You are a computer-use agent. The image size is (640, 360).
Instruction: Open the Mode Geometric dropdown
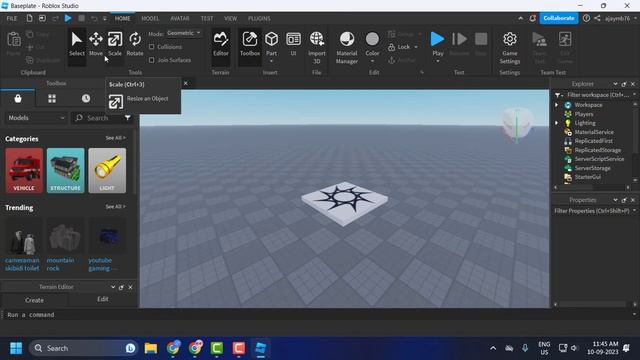pyautogui.click(x=184, y=33)
